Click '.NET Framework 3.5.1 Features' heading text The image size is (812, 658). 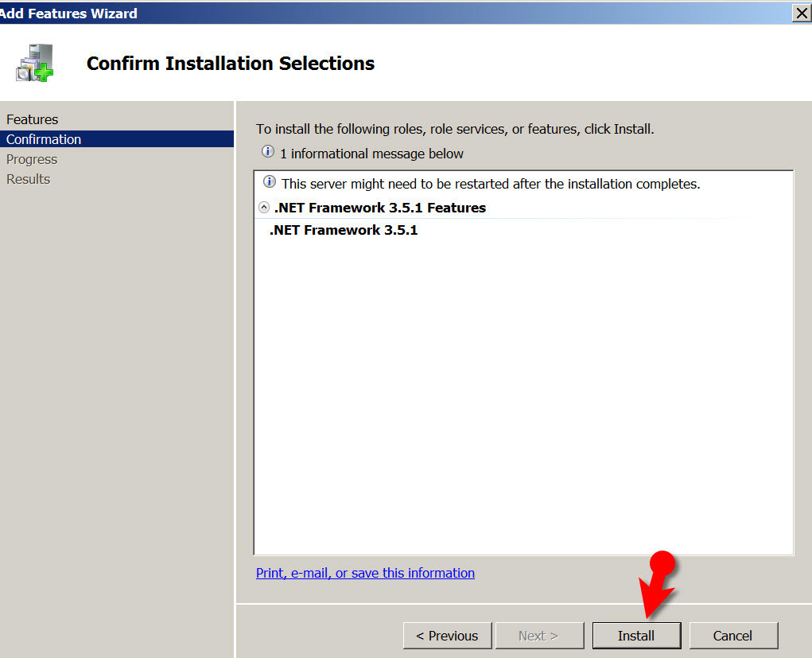pyautogui.click(x=380, y=208)
